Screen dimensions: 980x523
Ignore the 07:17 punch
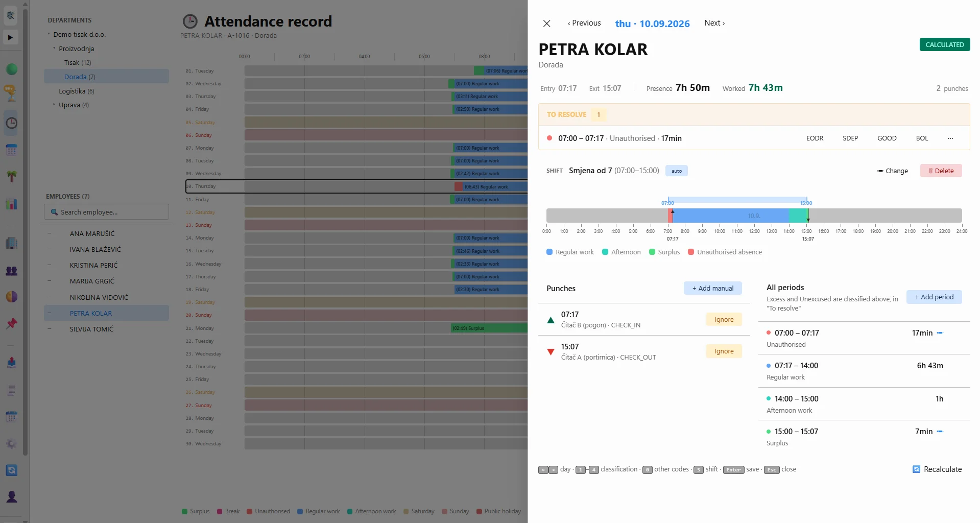click(724, 320)
